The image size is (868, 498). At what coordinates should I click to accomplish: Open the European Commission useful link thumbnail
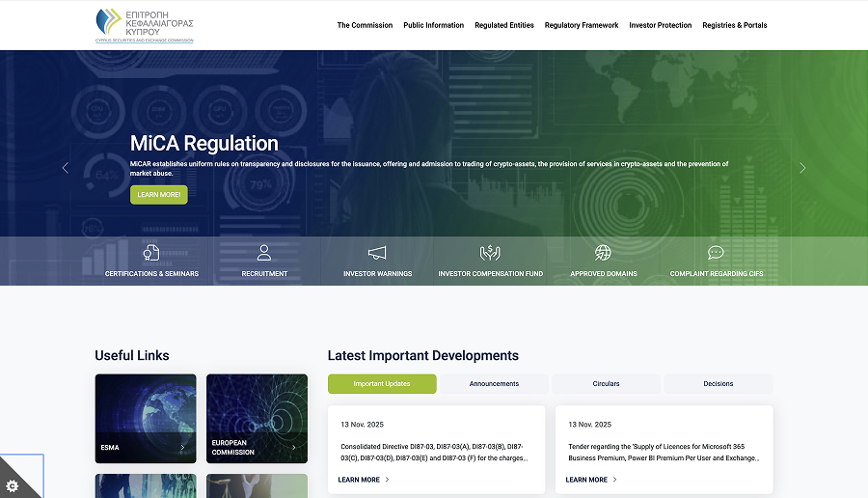[257, 418]
